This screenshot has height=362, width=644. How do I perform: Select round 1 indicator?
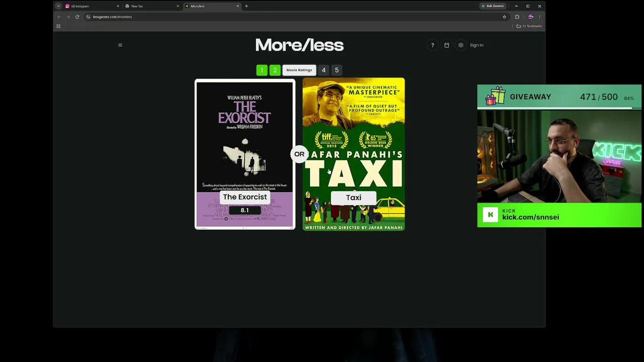tap(262, 70)
